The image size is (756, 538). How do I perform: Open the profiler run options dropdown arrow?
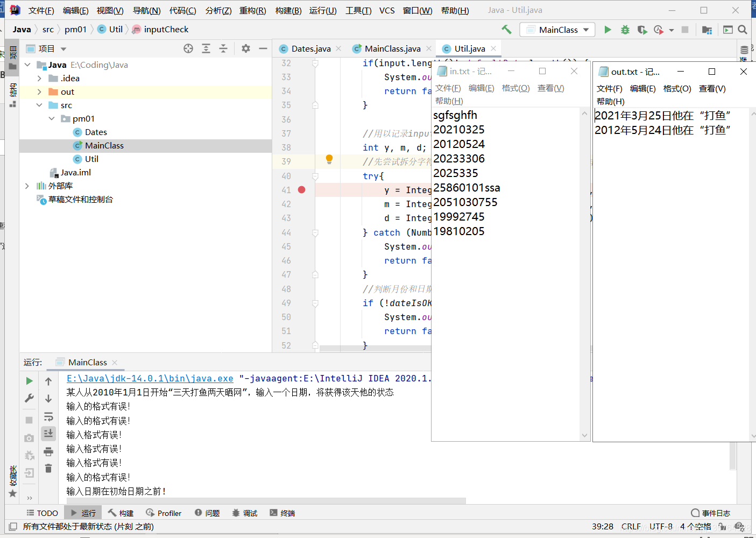tap(672, 30)
